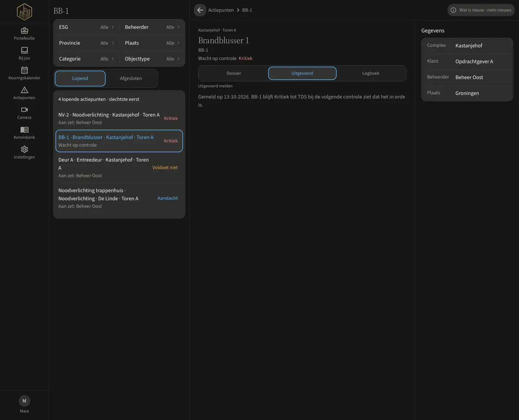Open the Beheerder filter dropdown
The height and width of the screenshot is (420, 519).
(152, 27)
